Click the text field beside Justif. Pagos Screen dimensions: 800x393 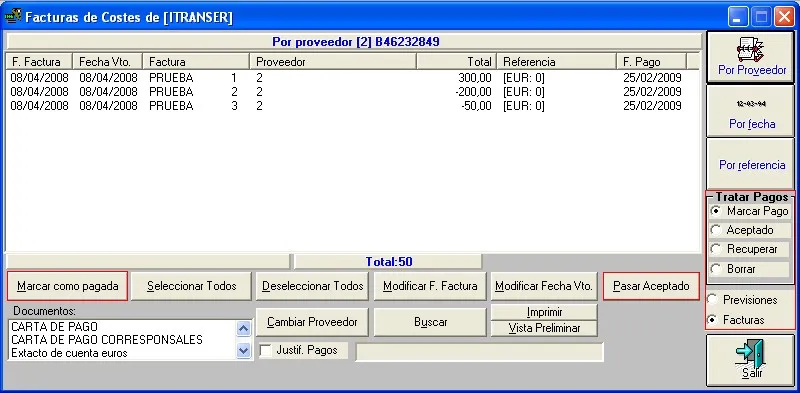coord(479,352)
